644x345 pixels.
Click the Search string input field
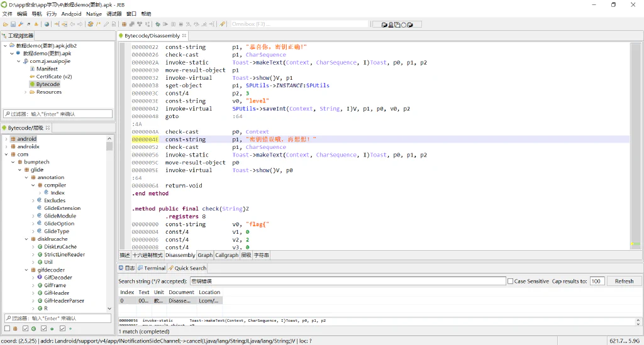[347, 282]
